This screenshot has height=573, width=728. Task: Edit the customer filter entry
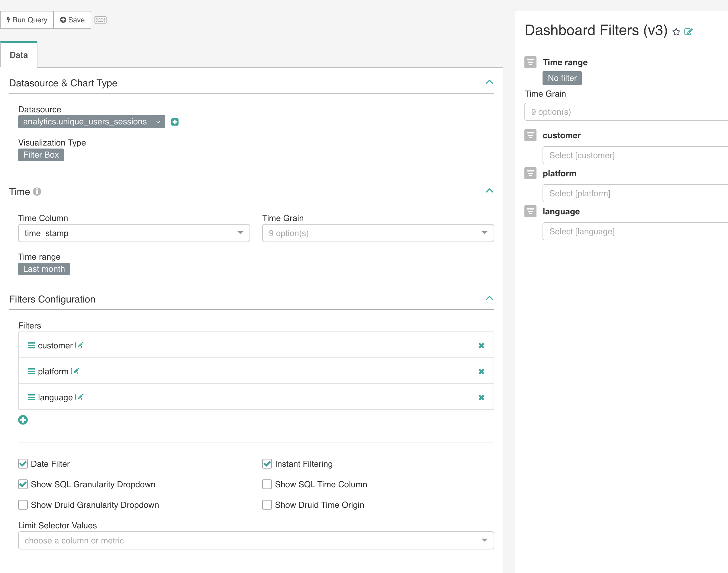tap(79, 345)
